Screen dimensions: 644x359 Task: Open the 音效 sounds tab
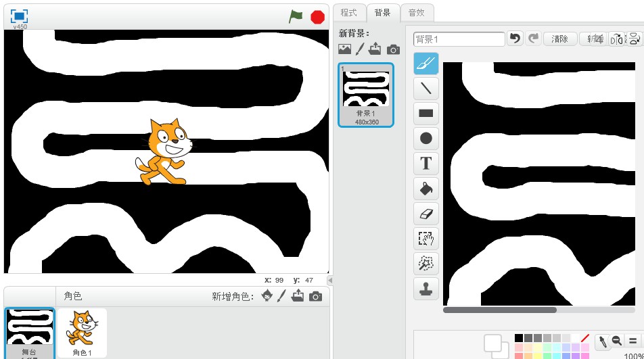416,13
